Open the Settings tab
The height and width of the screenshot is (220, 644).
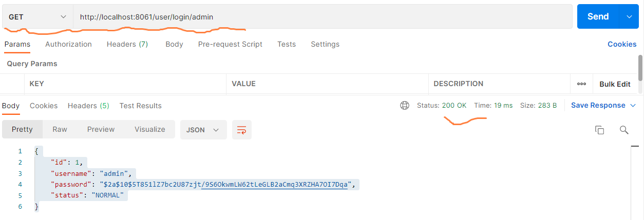click(325, 44)
